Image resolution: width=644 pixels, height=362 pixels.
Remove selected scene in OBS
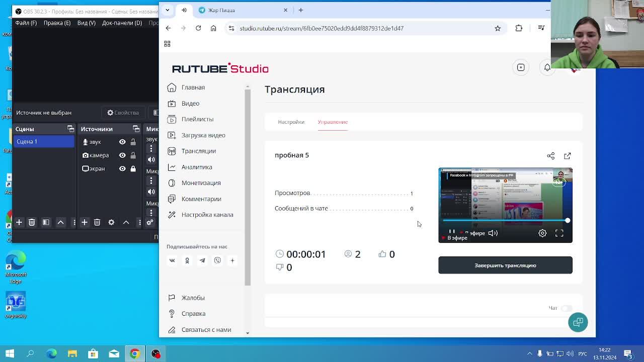32,222
